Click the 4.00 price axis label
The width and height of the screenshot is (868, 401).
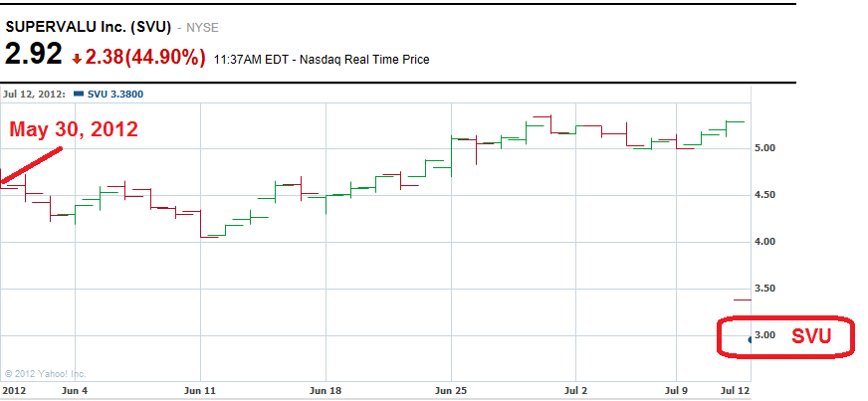point(765,242)
